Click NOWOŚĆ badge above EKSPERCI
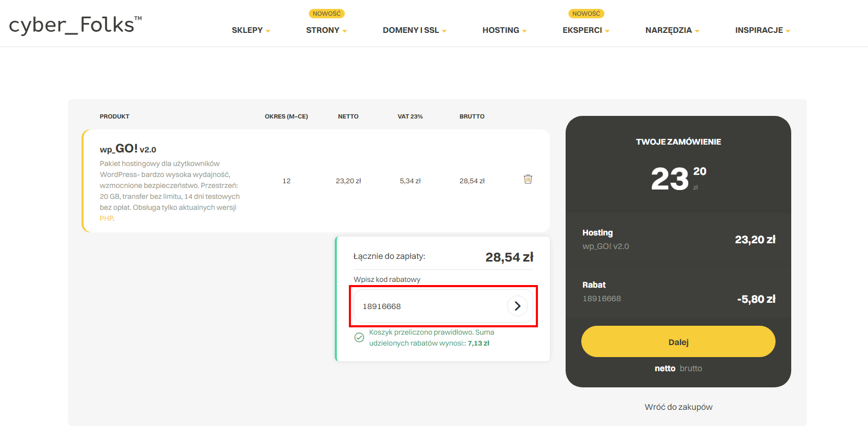The width and height of the screenshot is (868, 438). pyautogui.click(x=586, y=14)
